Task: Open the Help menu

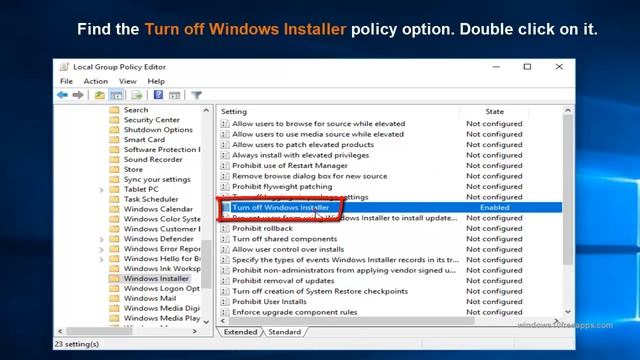Action: pos(156,81)
